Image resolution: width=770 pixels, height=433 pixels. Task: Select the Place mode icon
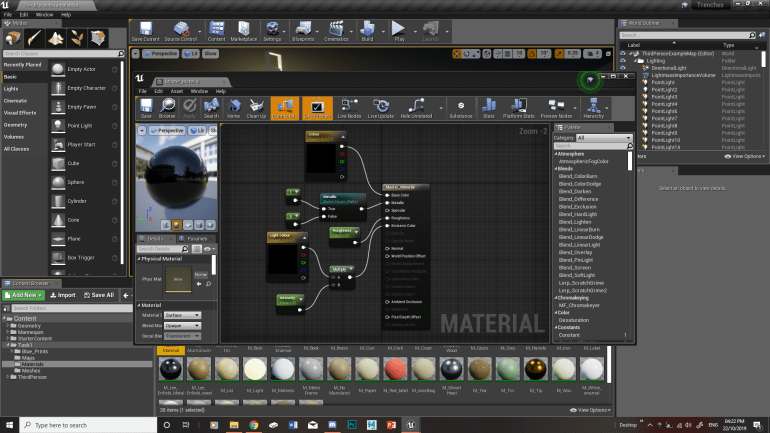tap(13, 38)
